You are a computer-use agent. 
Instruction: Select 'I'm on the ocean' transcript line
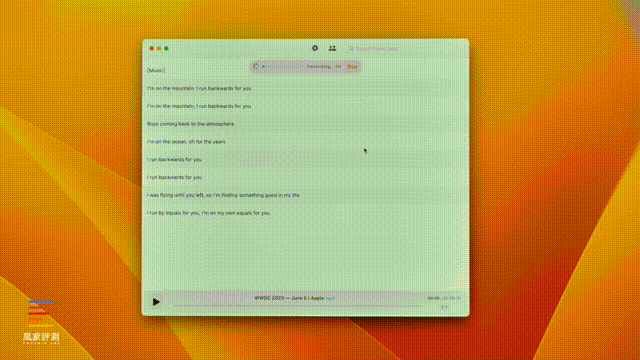[186, 142]
